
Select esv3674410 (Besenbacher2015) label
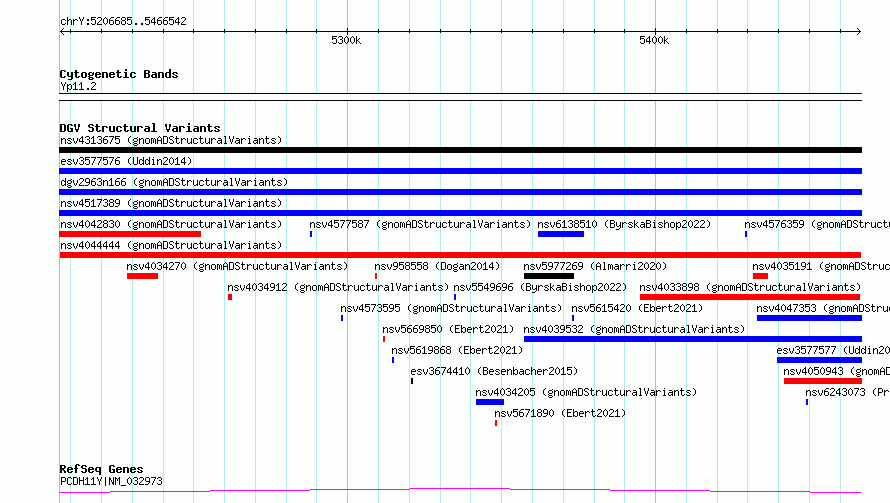[x=494, y=371]
